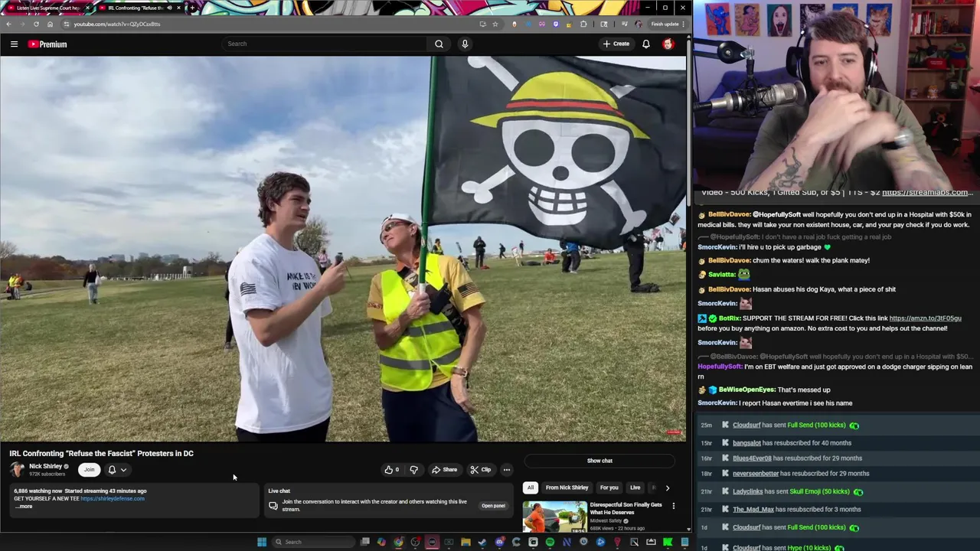
Task: Show more chips with right arrow
Action: tap(667, 487)
